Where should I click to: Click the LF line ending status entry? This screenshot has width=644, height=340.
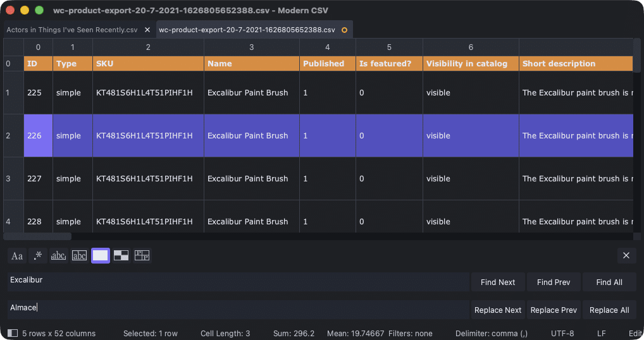(601, 334)
